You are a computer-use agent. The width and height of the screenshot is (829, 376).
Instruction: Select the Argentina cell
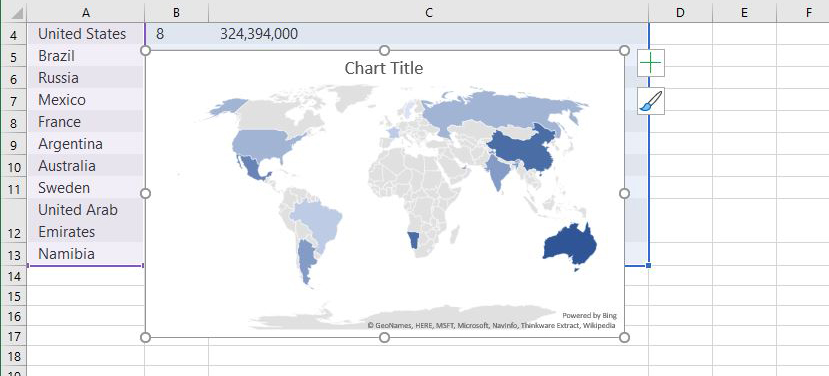pyautogui.click(x=86, y=144)
